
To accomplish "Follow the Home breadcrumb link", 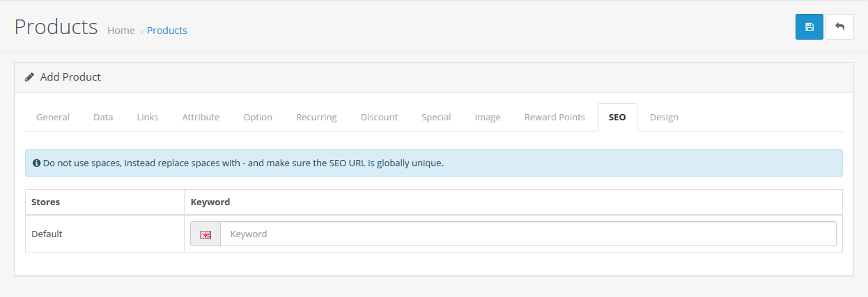I will click(x=121, y=31).
